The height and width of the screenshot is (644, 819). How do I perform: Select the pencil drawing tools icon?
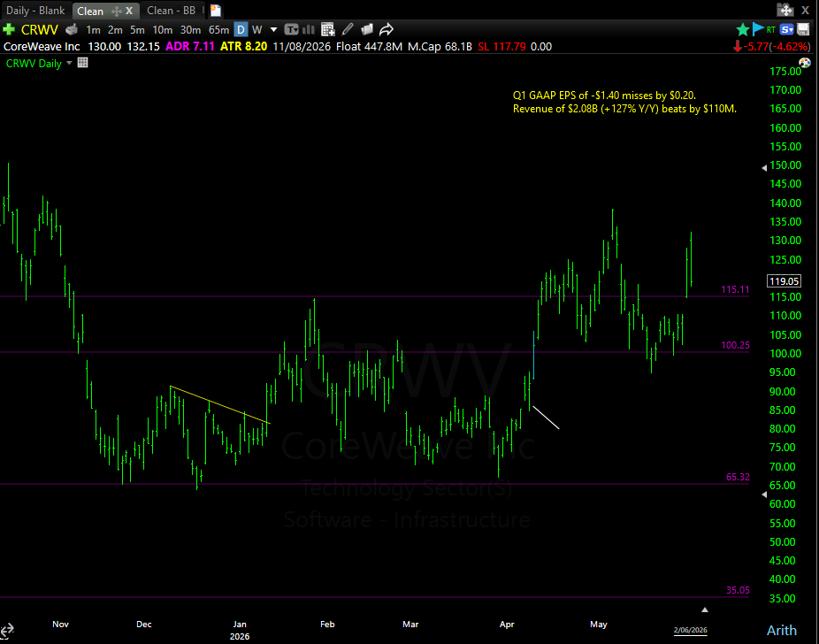348,29
